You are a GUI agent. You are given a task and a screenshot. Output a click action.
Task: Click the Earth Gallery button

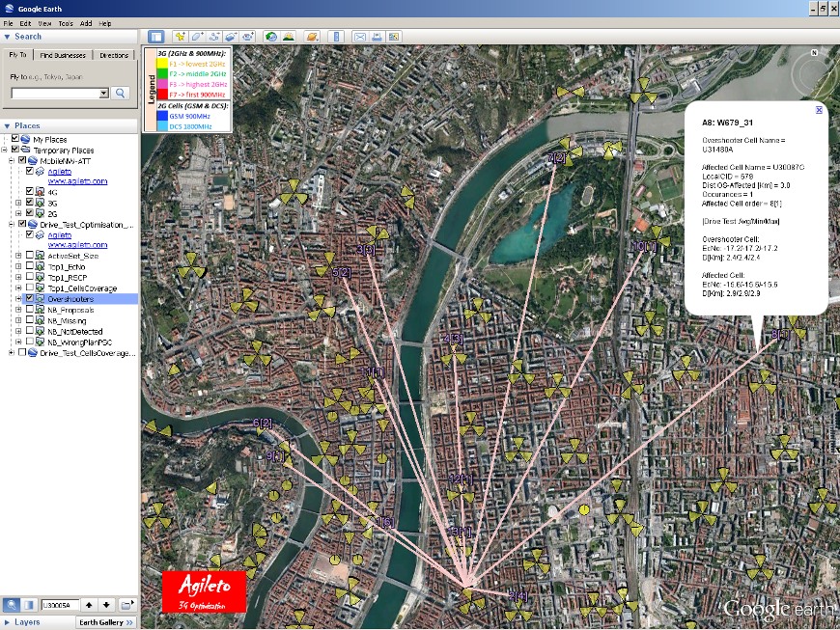(105, 622)
